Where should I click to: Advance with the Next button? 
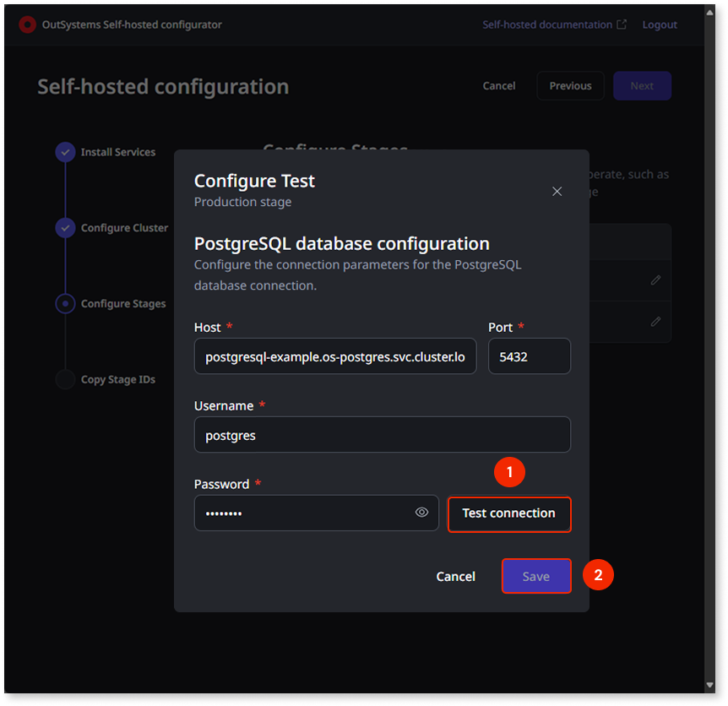pyautogui.click(x=642, y=86)
